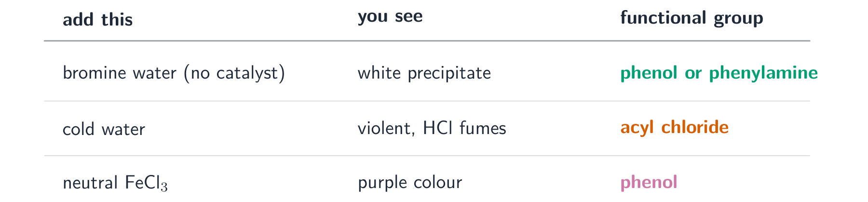Click the 'FeCl3' formula text

(147, 183)
